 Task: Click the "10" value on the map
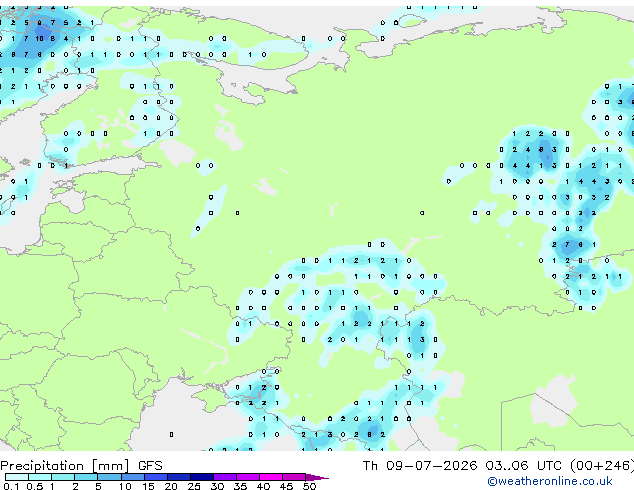39,39
